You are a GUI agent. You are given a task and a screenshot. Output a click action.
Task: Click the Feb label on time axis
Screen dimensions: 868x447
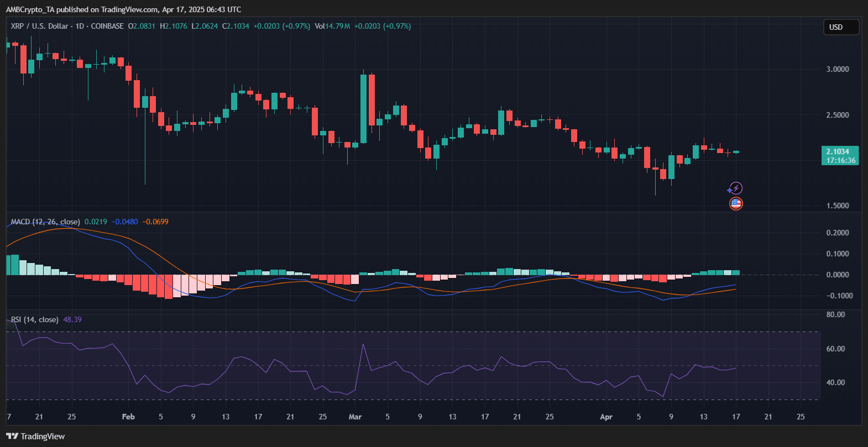(x=128, y=417)
